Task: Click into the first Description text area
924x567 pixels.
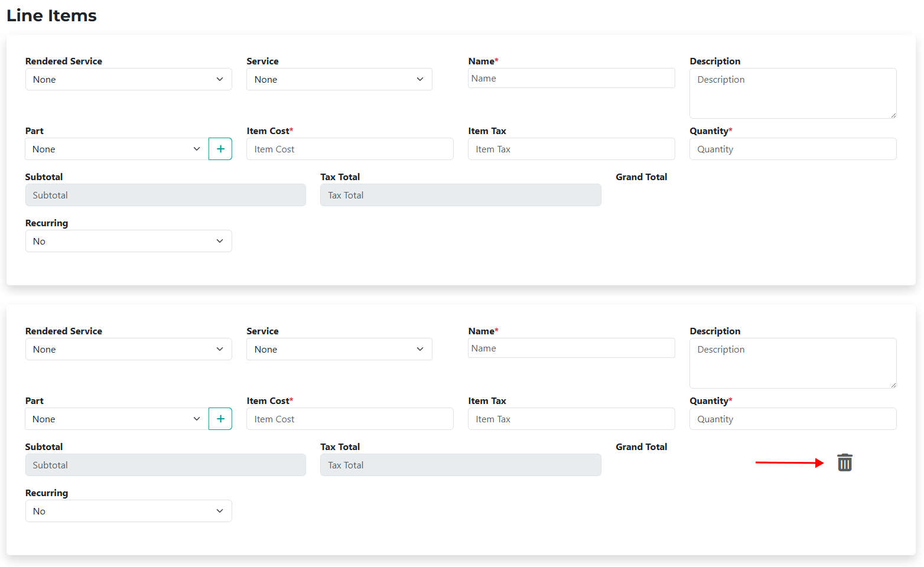Action: click(x=792, y=93)
